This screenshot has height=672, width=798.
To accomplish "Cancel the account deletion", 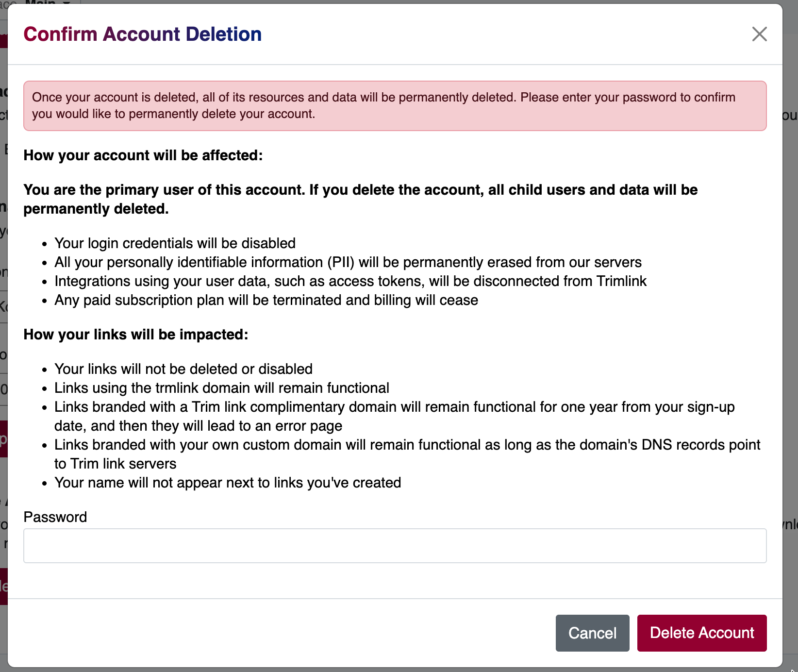I will (x=592, y=633).
